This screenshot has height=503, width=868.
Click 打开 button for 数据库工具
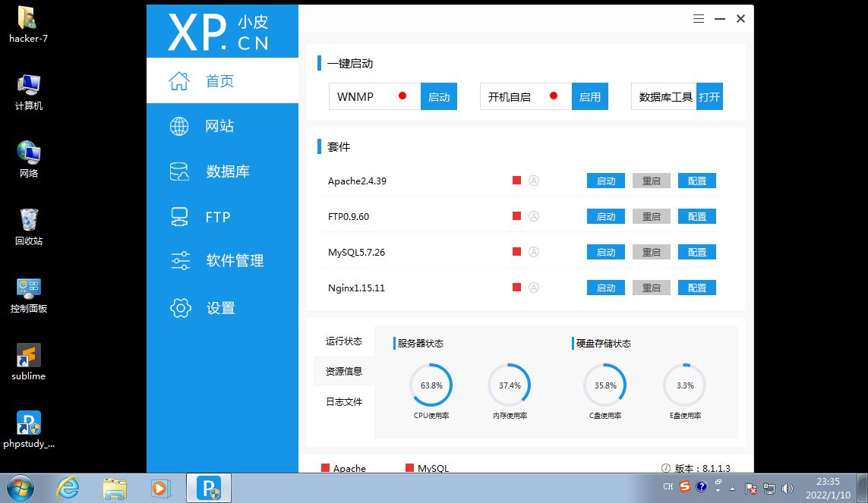tap(709, 96)
